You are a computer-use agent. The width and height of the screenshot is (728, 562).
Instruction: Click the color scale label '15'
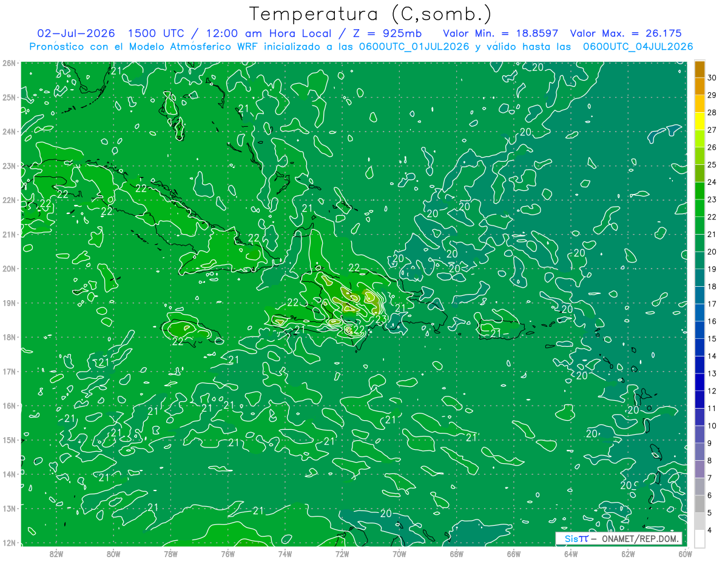coord(712,338)
